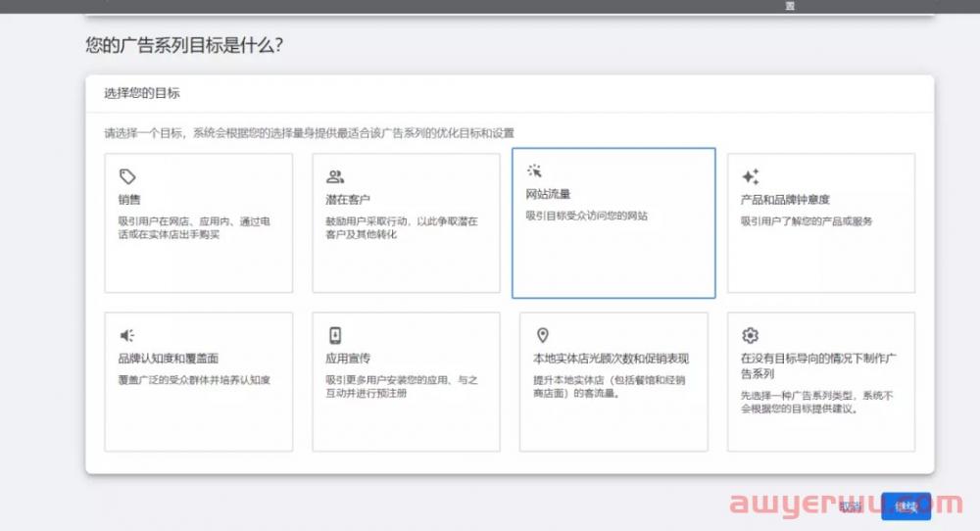Click the 吸引目标受众访问您的网站 description text
The image size is (980, 531).
pos(586,216)
